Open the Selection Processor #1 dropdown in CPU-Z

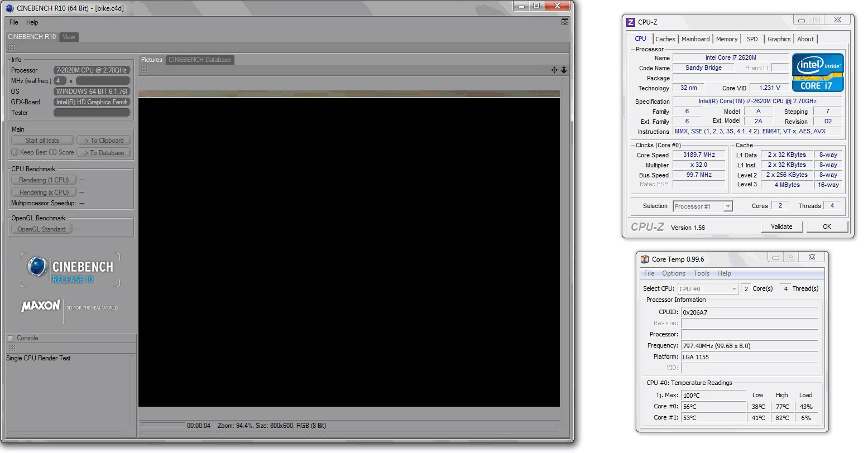[703, 206]
